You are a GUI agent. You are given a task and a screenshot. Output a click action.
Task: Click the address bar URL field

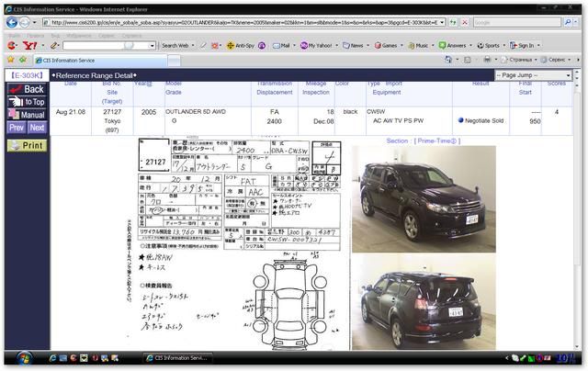pyautogui.click(x=241, y=22)
